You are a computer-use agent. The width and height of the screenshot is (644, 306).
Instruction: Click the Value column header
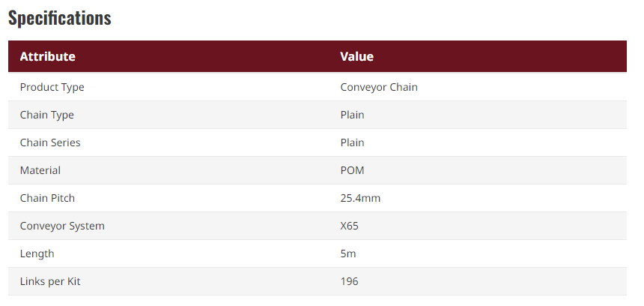pos(356,56)
